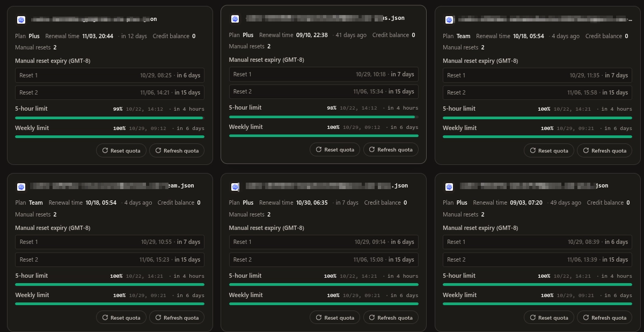The height and width of the screenshot is (332, 644).
Task: Reset quota on card renewing 09/10, 22:38
Action: coord(335,149)
